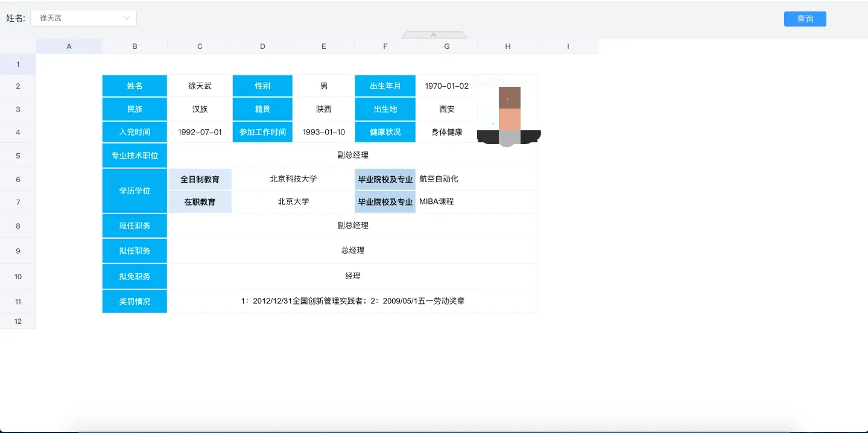Select column A header
868x433 pixels.
point(69,46)
